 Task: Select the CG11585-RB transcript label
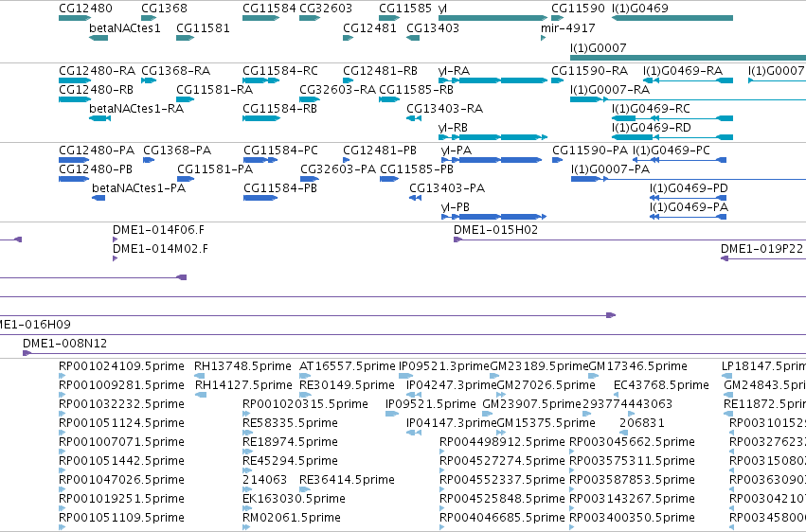(x=416, y=89)
